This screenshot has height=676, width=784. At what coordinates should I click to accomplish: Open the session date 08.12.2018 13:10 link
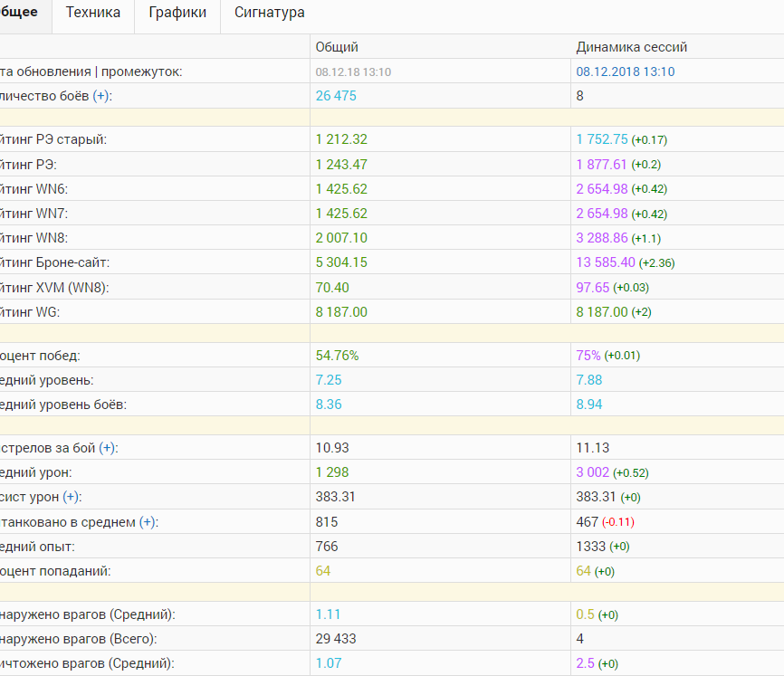625,71
